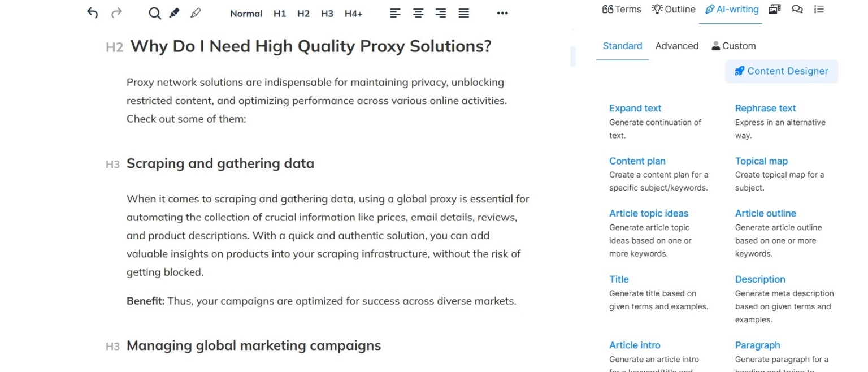This screenshot has width=868, height=372.
Task: Apply Normal text style
Action: click(x=246, y=14)
